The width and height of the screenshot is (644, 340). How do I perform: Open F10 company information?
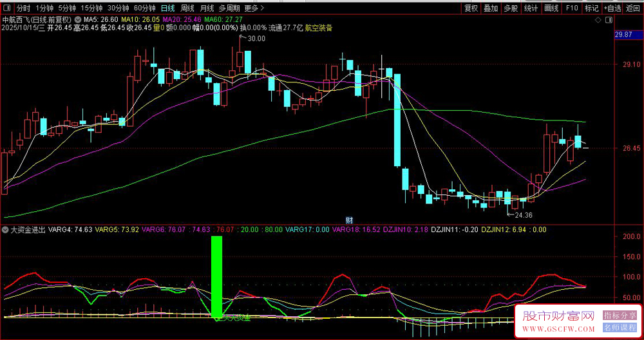tap(571, 8)
